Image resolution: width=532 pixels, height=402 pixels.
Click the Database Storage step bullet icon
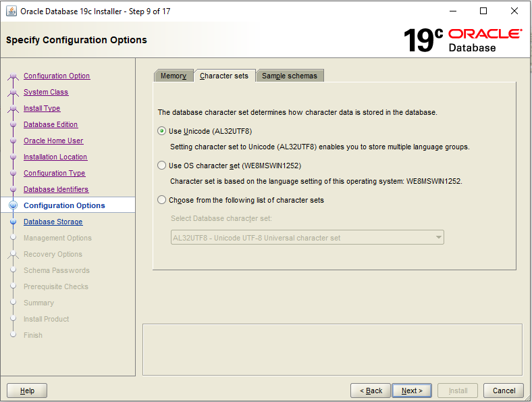point(13,222)
